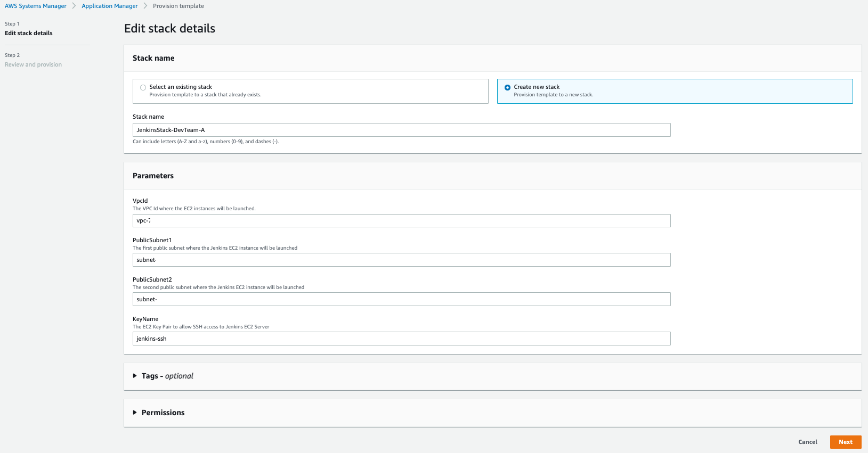Click the stack name hint about letters and dashes

tap(206, 142)
